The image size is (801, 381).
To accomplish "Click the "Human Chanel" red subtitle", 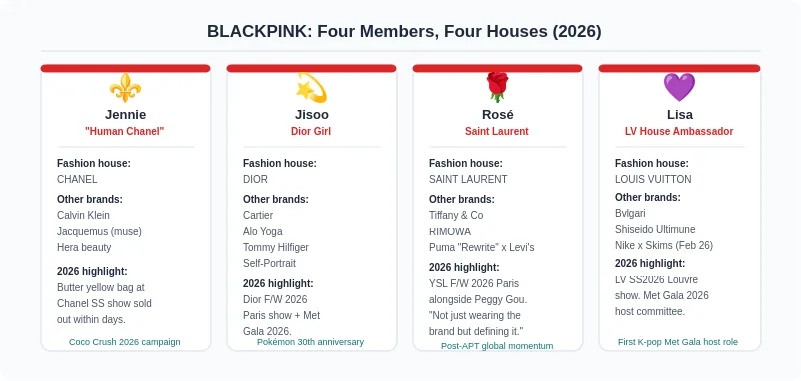I will pyautogui.click(x=125, y=131).
